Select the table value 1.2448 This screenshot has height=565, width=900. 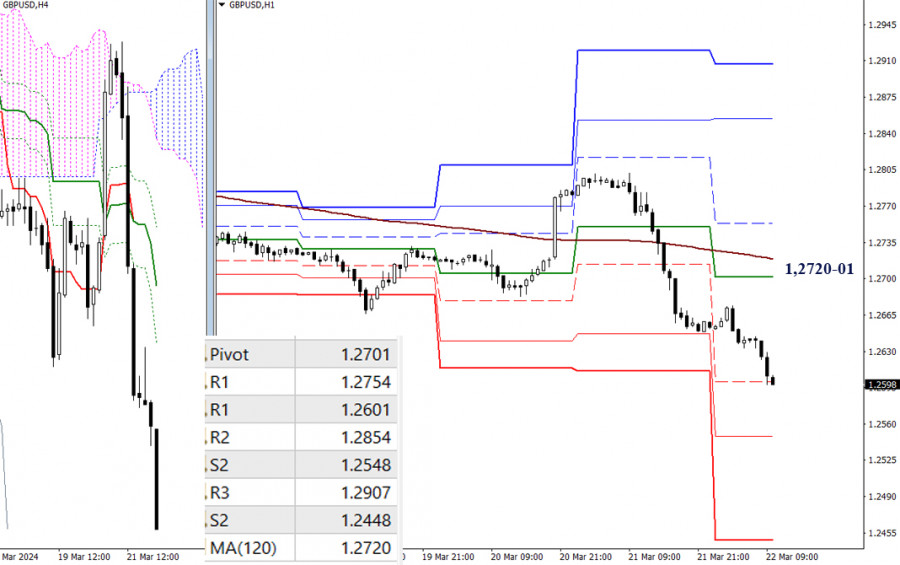coord(366,520)
